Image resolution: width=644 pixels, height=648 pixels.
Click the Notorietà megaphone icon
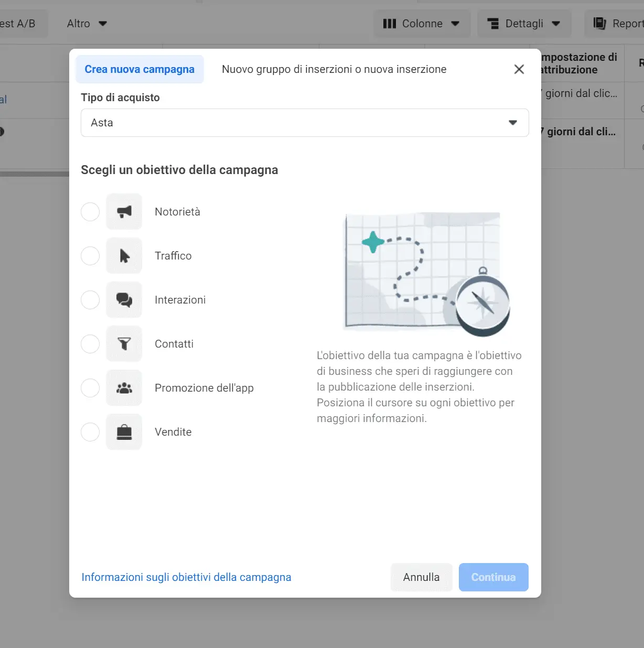pyautogui.click(x=124, y=212)
